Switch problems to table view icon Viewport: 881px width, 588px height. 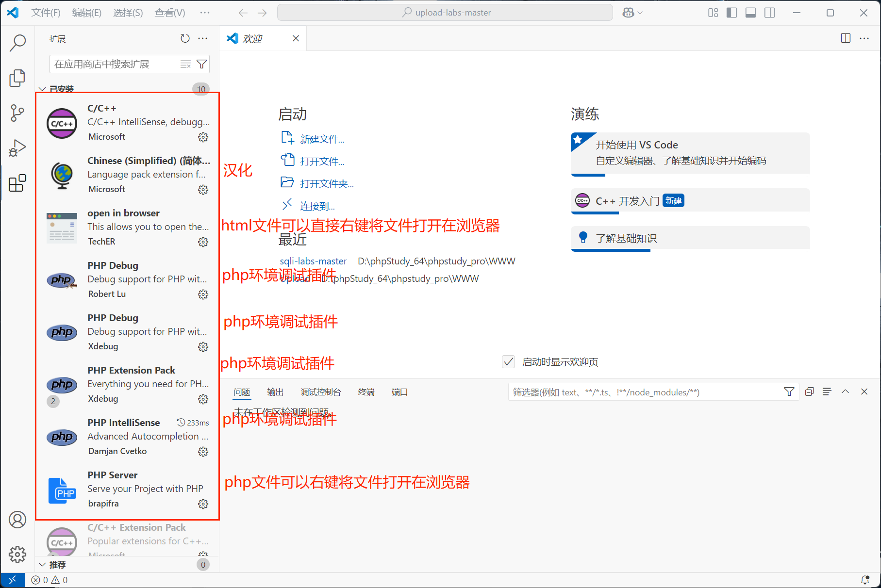[x=827, y=392]
